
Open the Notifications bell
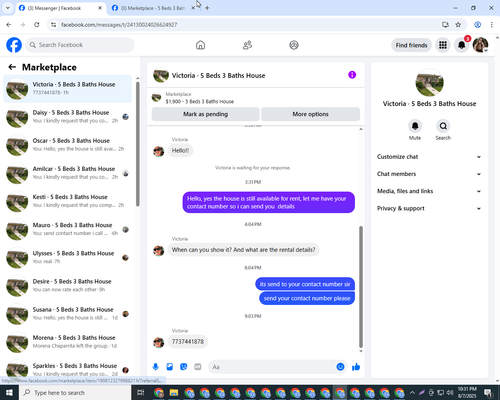click(x=461, y=45)
